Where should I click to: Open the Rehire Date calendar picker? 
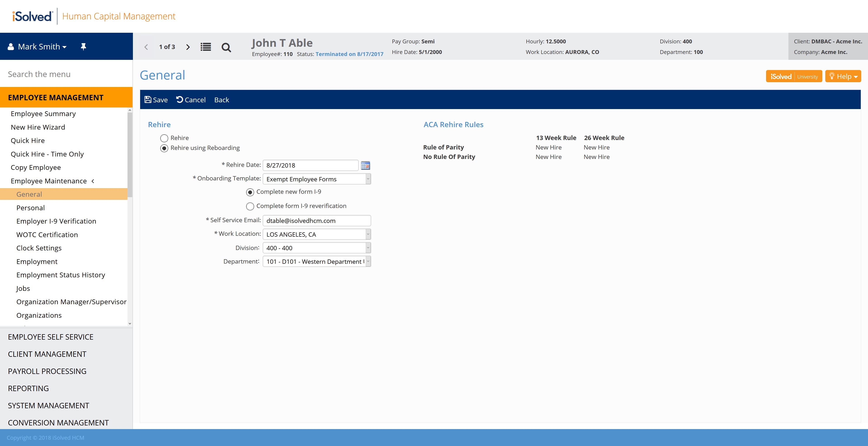pyautogui.click(x=365, y=165)
